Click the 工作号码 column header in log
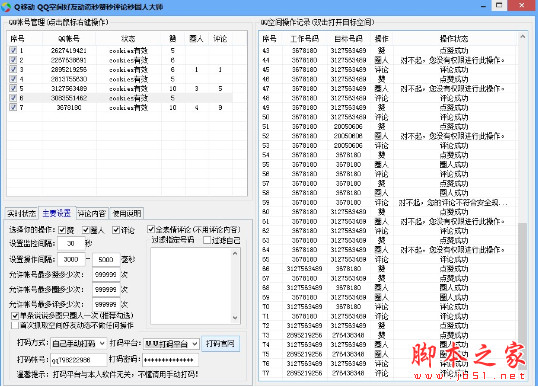This screenshot has width=538, height=387. click(x=304, y=38)
